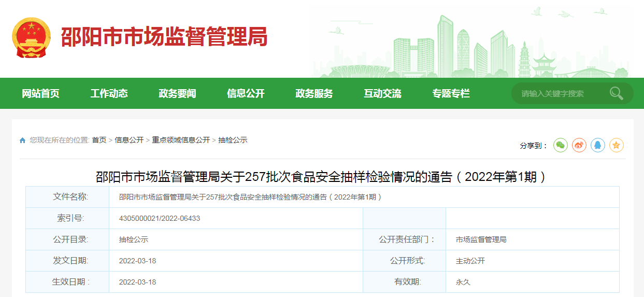Click site title 邵阳市市场监督管理局
The width and height of the screenshot is (644, 297).
[x=164, y=37]
